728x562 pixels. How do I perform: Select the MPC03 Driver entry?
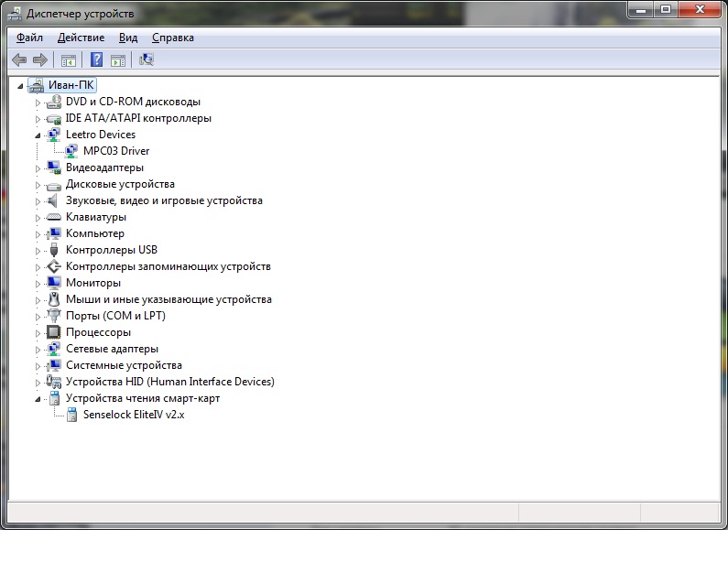pyautogui.click(x=116, y=151)
